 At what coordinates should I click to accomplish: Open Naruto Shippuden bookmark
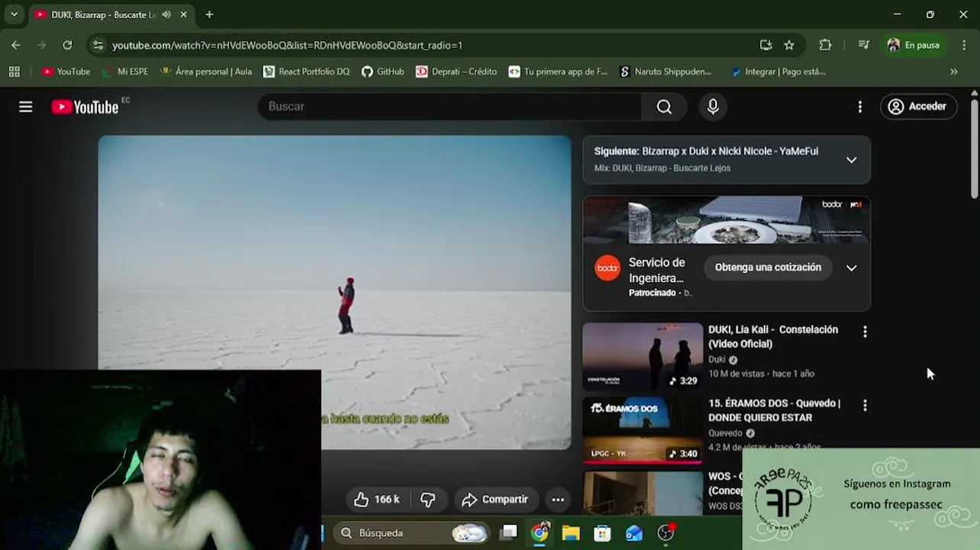pyautogui.click(x=665, y=72)
